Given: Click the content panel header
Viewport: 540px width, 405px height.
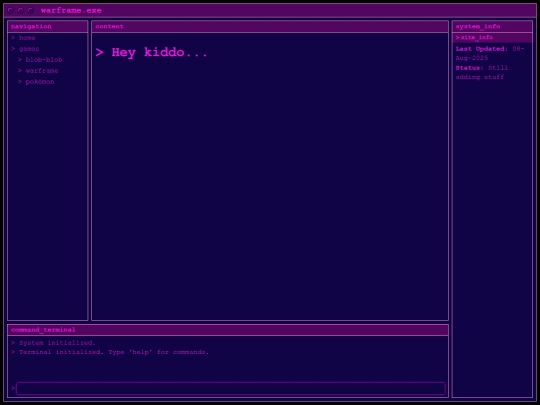Looking at the screenshot, I should 270,27.
